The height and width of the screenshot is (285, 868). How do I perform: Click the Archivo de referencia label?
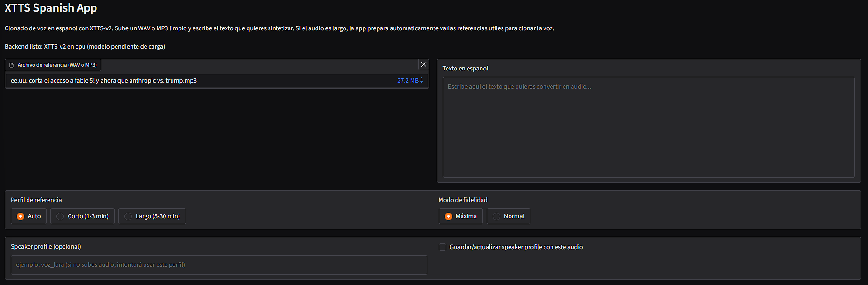click(57, 65)
